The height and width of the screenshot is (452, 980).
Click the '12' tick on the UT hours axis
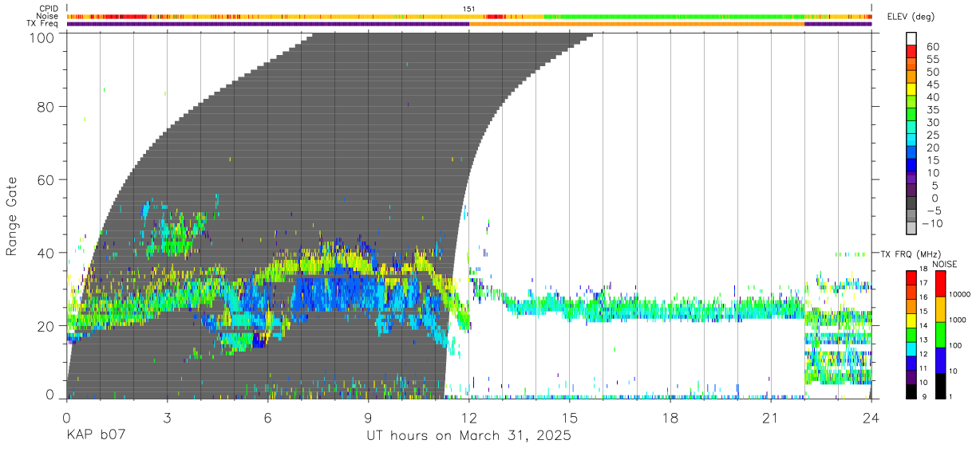[468, 417]
